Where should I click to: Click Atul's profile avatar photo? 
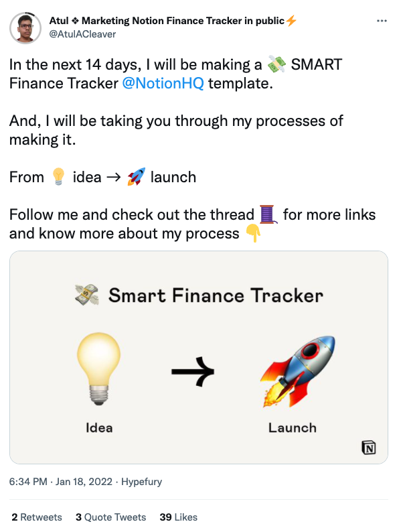(x=25, y=28)
